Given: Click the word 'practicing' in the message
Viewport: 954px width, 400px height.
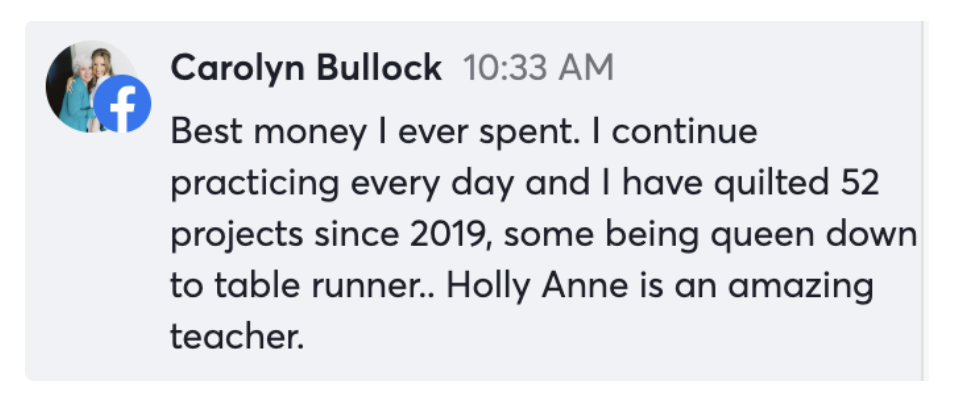Looking at the screenshot, I should click(255, 185).
